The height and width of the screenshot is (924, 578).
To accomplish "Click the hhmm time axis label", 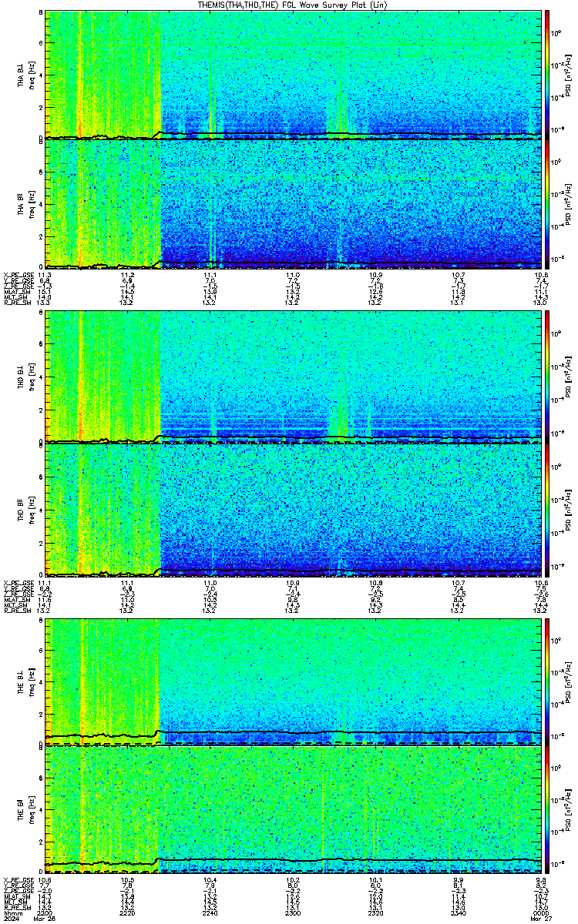I will click(12, 913).
